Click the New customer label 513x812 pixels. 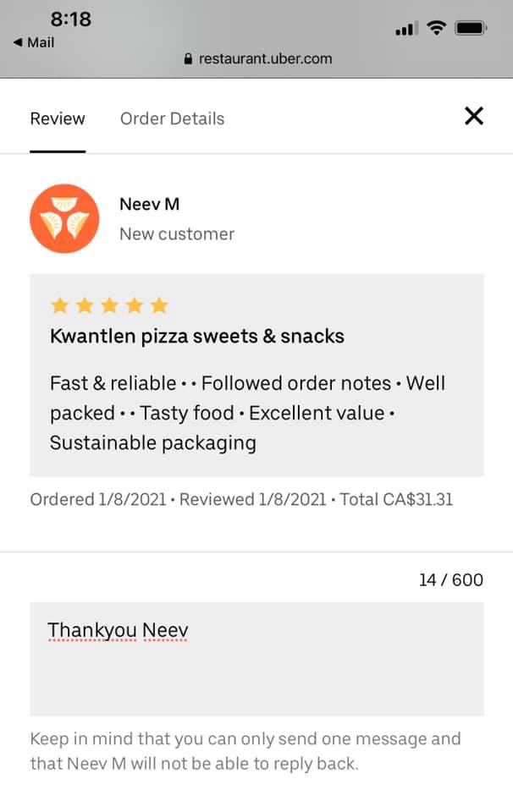click(x=177, y=234)
